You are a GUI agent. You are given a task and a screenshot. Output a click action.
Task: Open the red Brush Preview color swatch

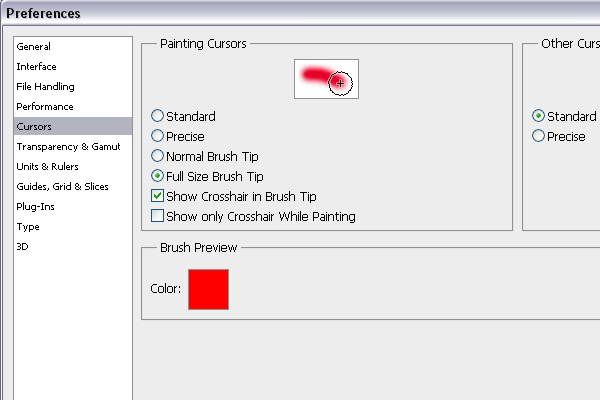coord(209,289)
